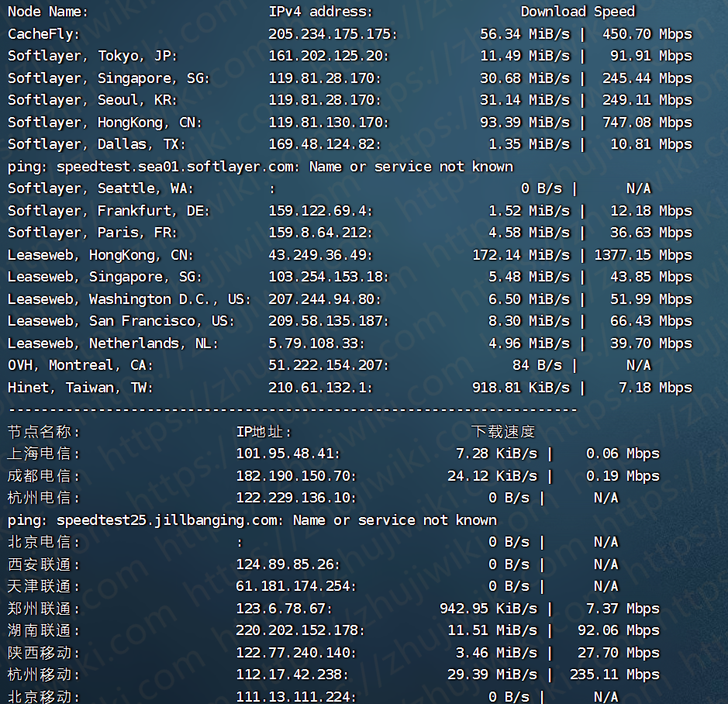
Task: Click the 91.91 Mbps value
Action: tap(651, 56)
